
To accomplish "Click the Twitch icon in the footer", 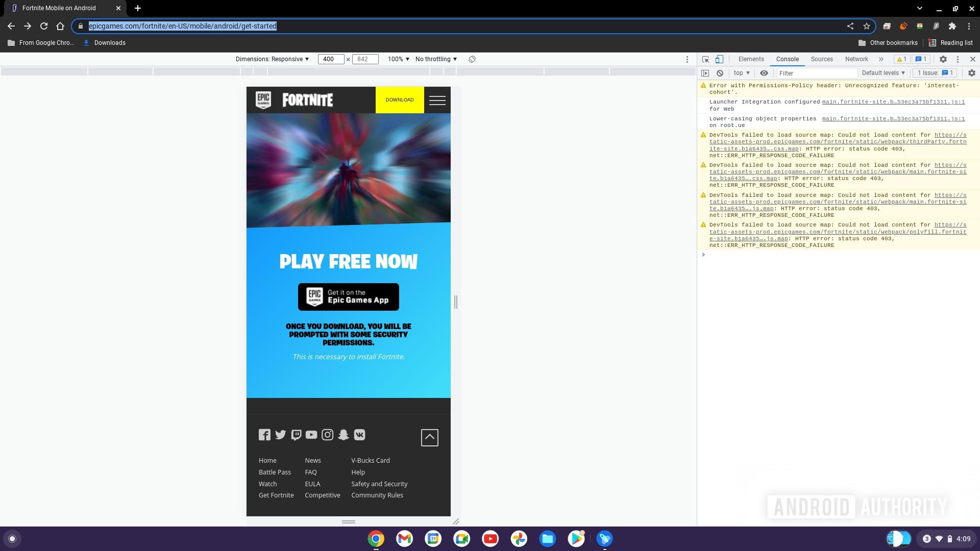I will coord(296,435).
